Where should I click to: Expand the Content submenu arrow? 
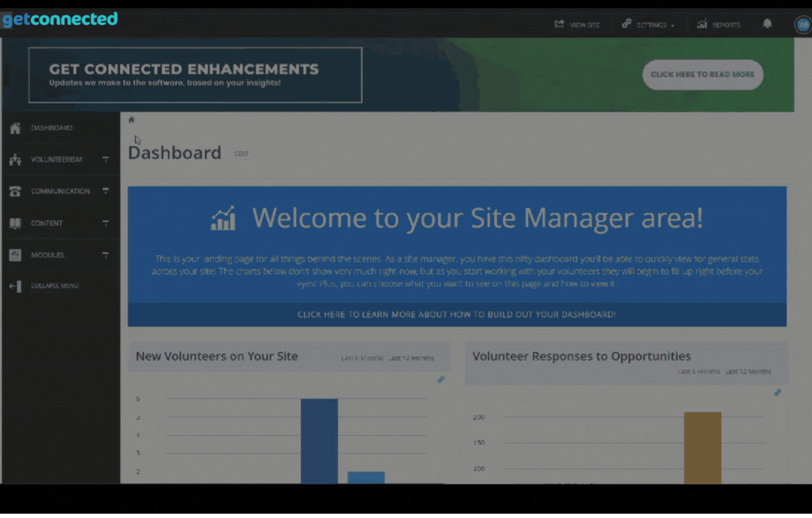(x=106, y=223)
